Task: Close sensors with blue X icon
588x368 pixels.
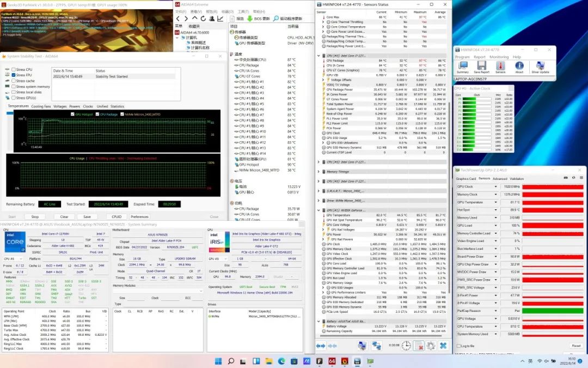Action: [443, 346]
